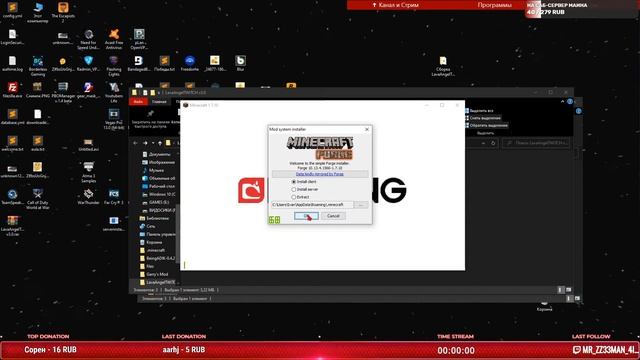Click Cancel in Forge installer dialog
The image size is (640, 360).
click(x=333, y=216)
